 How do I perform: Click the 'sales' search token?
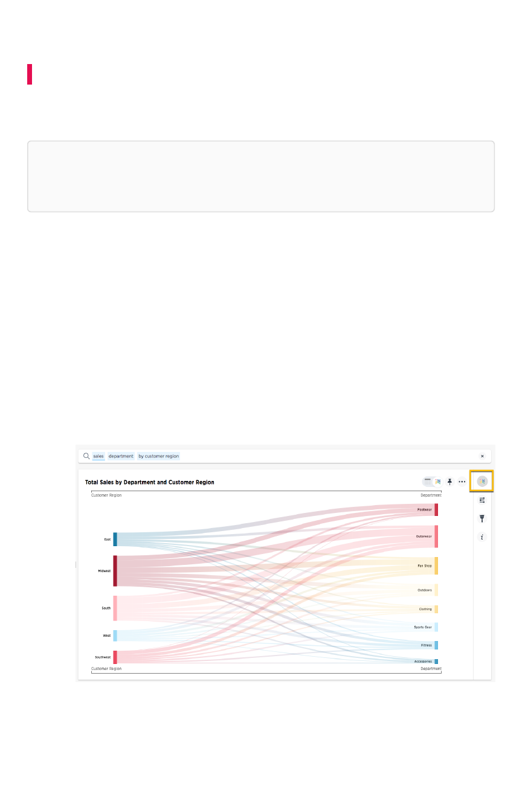(98, 456)
